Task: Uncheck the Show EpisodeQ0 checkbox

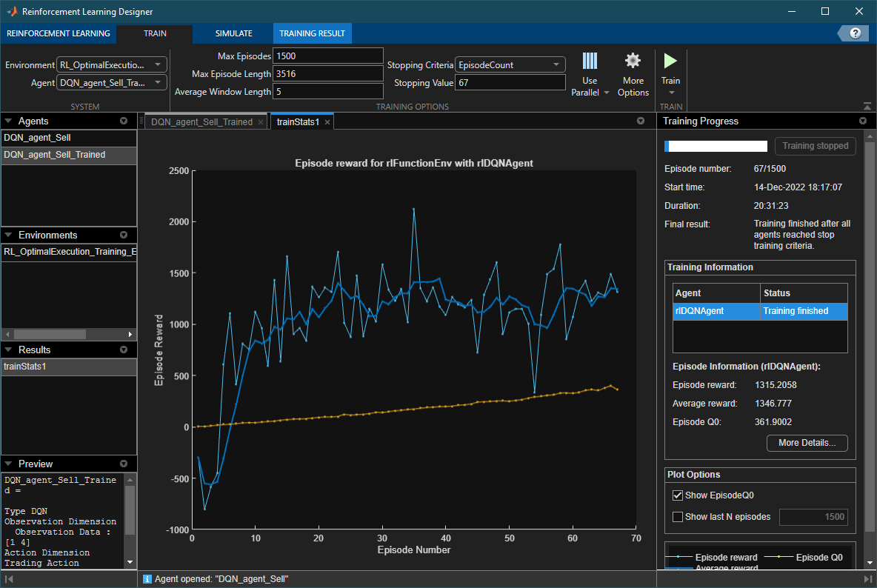Action: point(677,495)
